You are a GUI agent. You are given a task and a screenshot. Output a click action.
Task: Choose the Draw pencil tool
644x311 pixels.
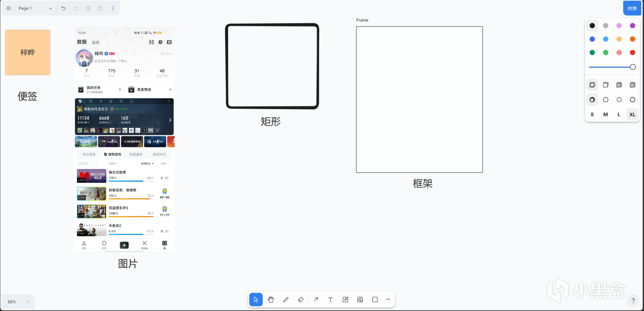pos(286,300)
